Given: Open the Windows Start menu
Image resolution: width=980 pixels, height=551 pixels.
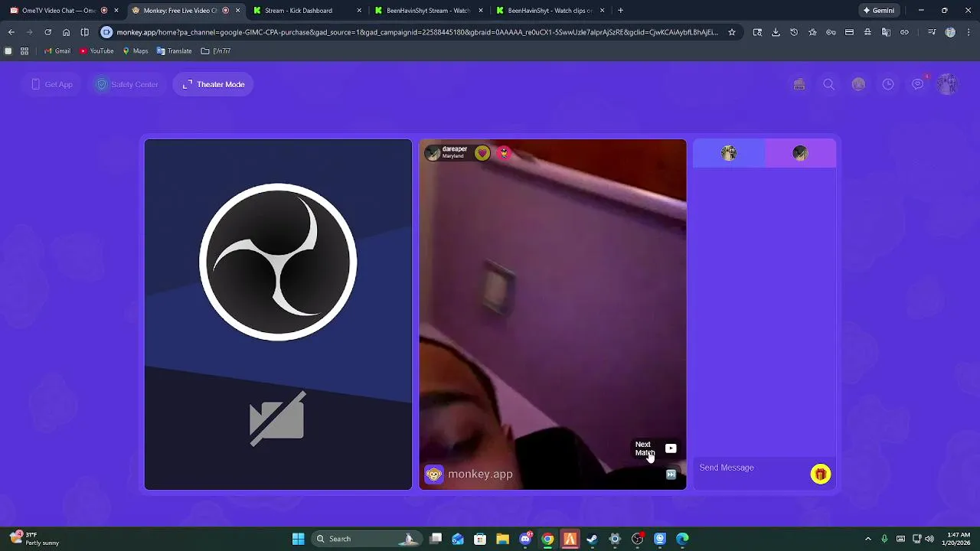Looking at the screenshot, I should (299, 539).
